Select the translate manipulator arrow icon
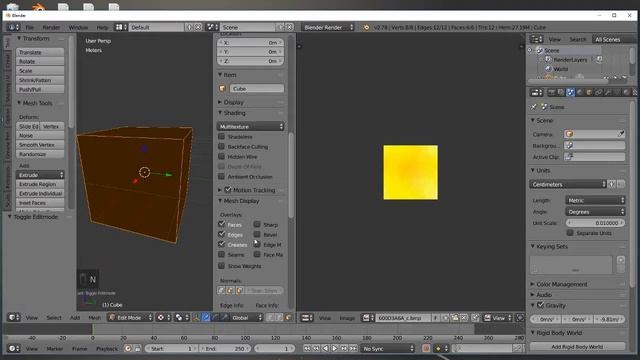The width and height of the screenshot is (640, 360). click(x=206, y=317)
